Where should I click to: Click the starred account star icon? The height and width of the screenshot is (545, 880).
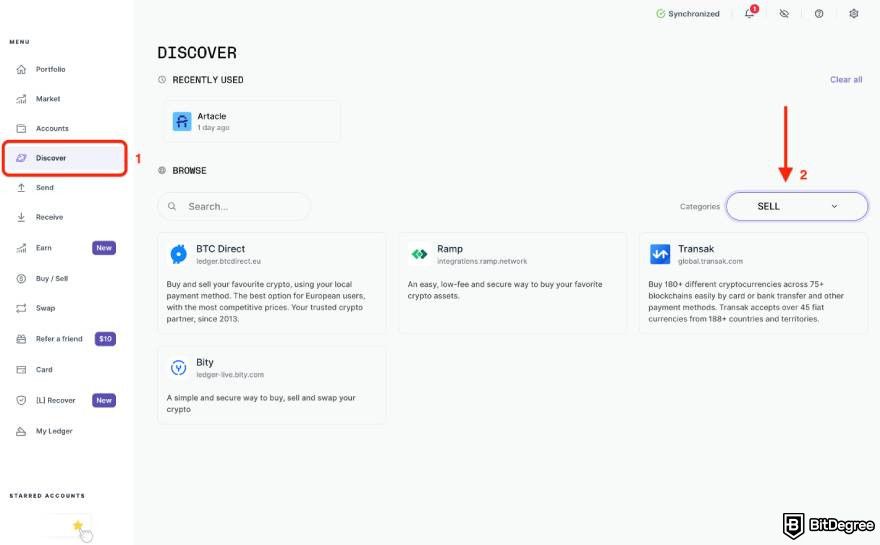[x=78, y=526]
